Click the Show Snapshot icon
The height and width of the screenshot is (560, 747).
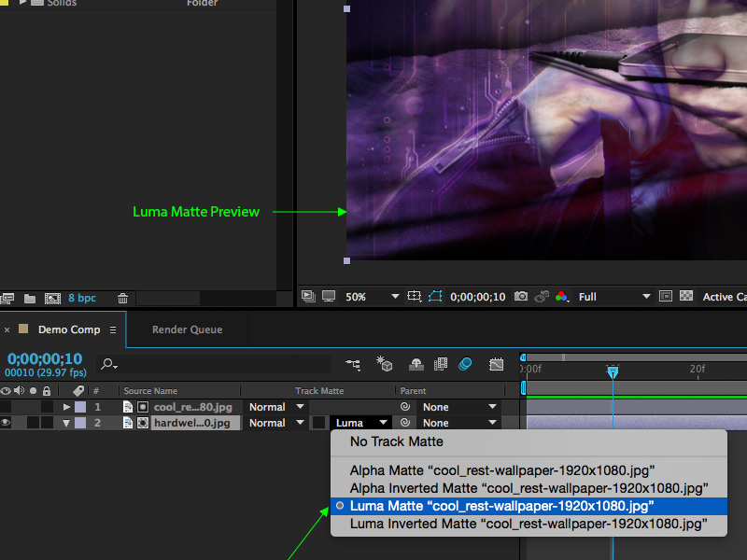pyautogui.click(x=542, y=296)
